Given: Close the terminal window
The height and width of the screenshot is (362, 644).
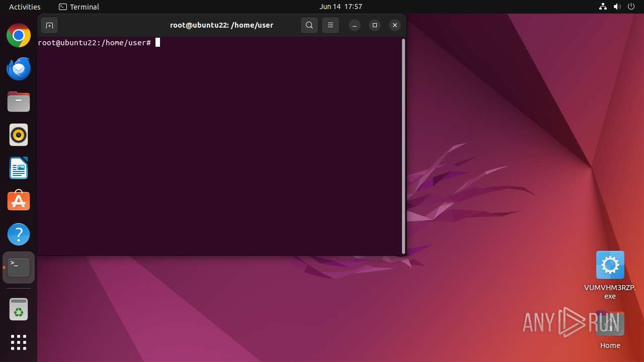Looking at the screenshot, I should [x=395, y=25].
